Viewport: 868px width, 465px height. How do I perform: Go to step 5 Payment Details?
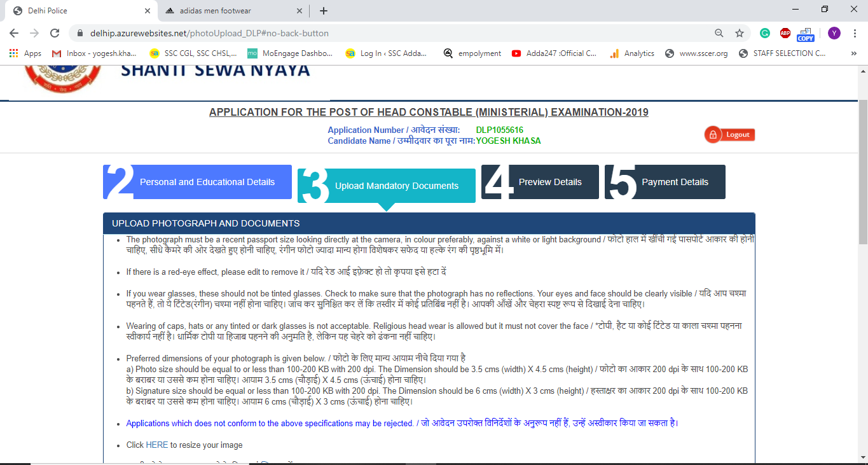click(665, 182)
